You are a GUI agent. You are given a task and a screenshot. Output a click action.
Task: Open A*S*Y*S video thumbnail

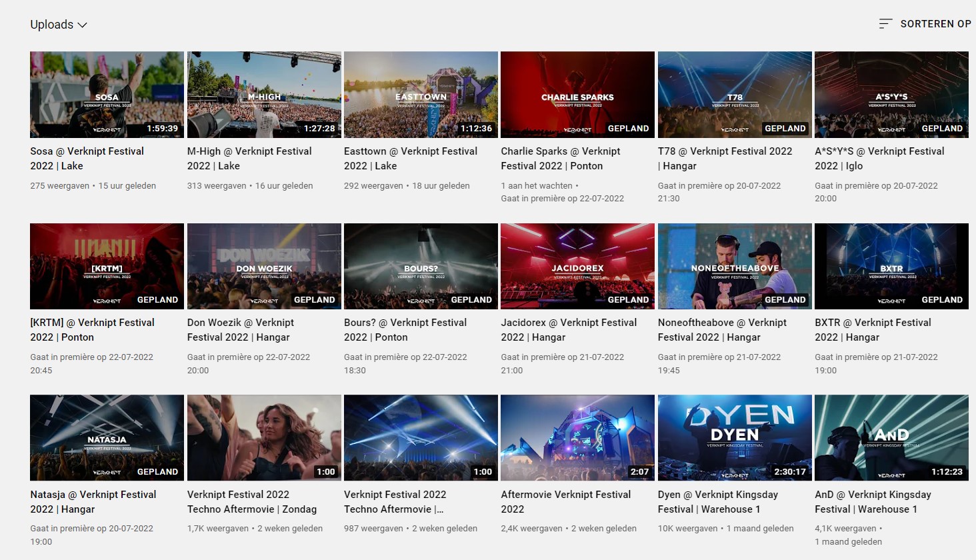point(891,95)
